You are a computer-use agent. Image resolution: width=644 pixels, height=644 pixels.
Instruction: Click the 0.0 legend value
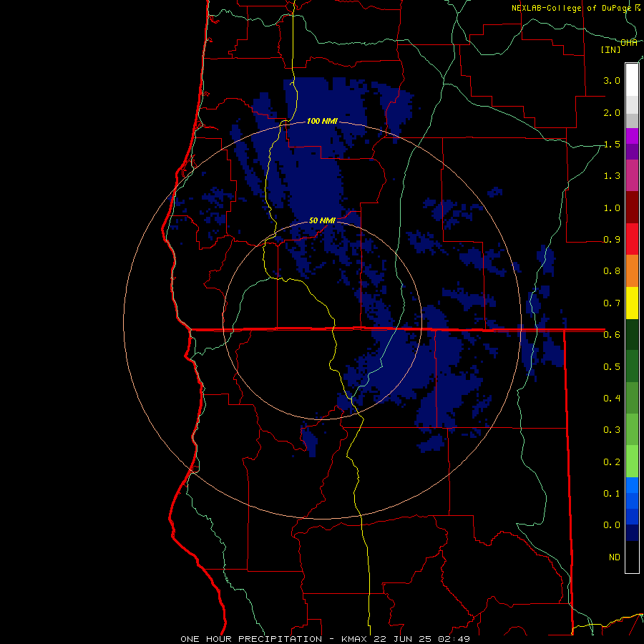coord(612,525)
